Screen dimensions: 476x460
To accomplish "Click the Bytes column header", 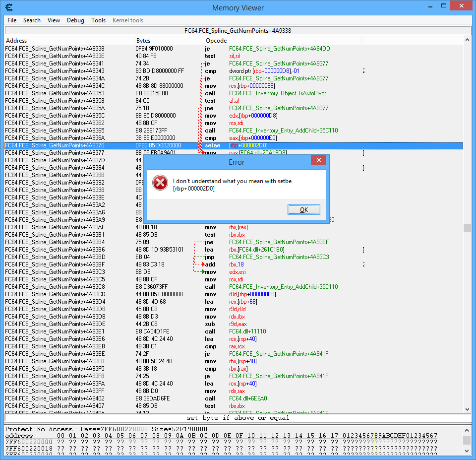I will pos(169,40).
